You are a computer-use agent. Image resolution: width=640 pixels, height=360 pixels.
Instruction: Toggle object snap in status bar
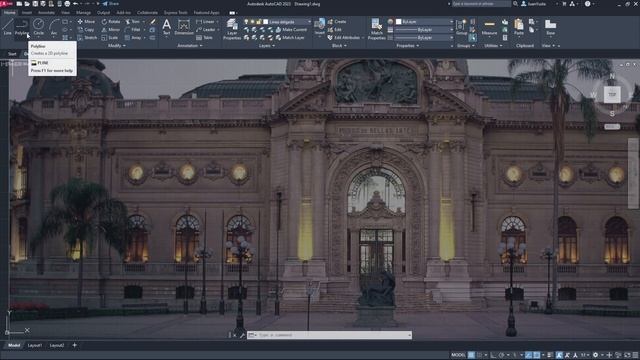pyautogui.click(x=537, y=355)
